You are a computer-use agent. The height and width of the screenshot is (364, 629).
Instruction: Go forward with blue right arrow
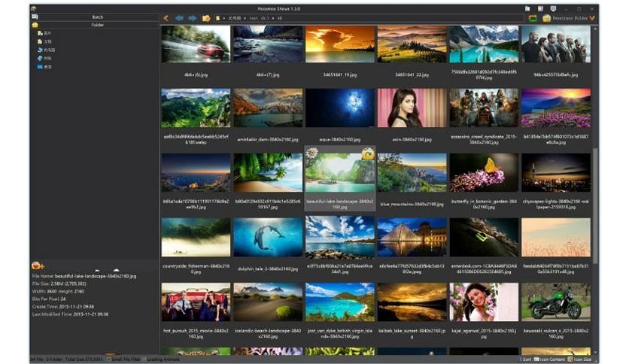(x=193, y=18)
